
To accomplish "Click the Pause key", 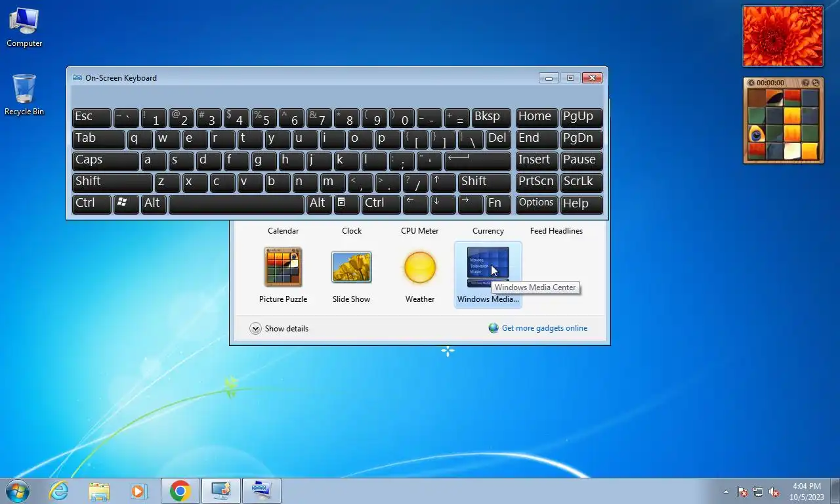I will click(581, 161).
